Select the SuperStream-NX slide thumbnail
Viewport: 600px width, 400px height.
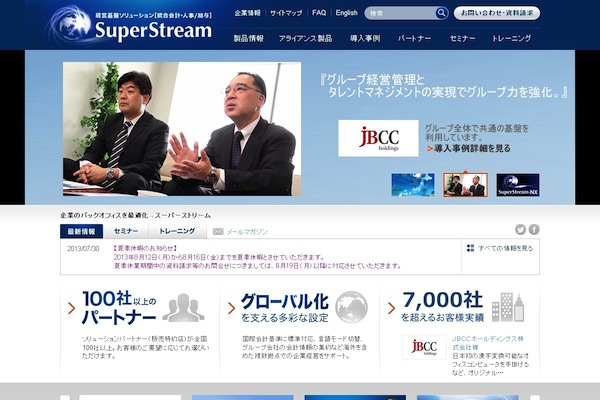tap(518, 185)
